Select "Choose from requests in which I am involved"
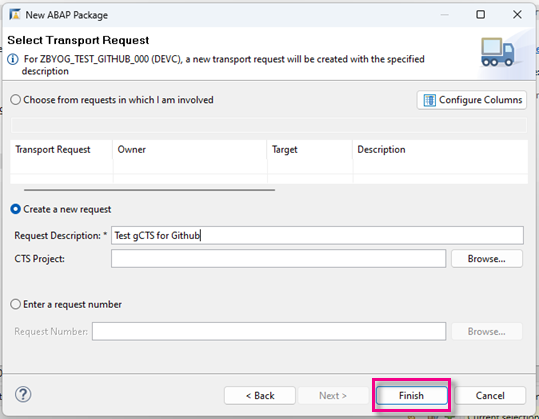Screen dimensions: 539x419 pyautogui.click(x=15, y=100)
